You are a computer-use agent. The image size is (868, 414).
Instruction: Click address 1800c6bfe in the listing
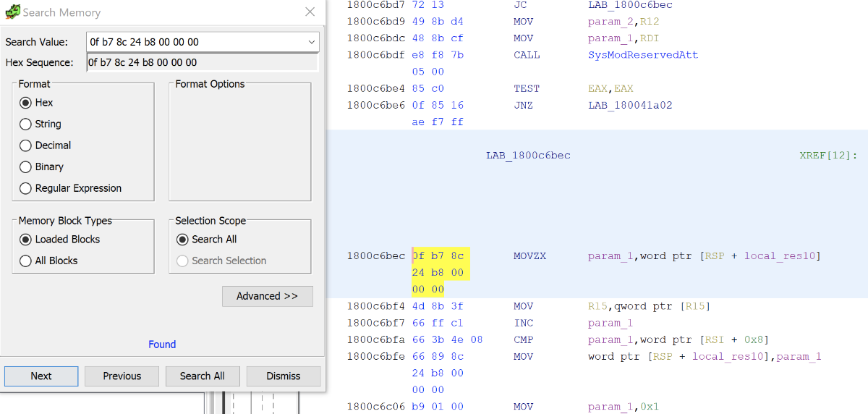376,357
